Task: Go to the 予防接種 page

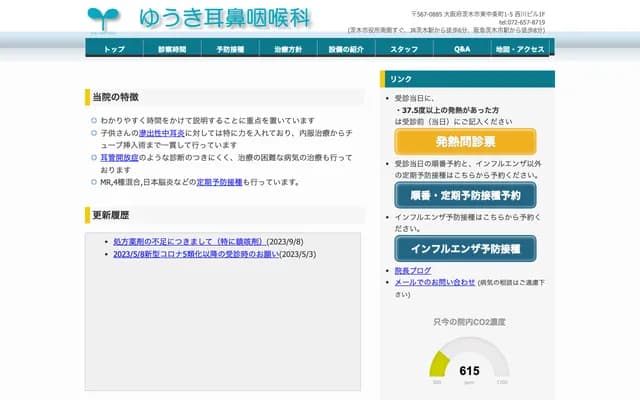Action: point(230,48)
